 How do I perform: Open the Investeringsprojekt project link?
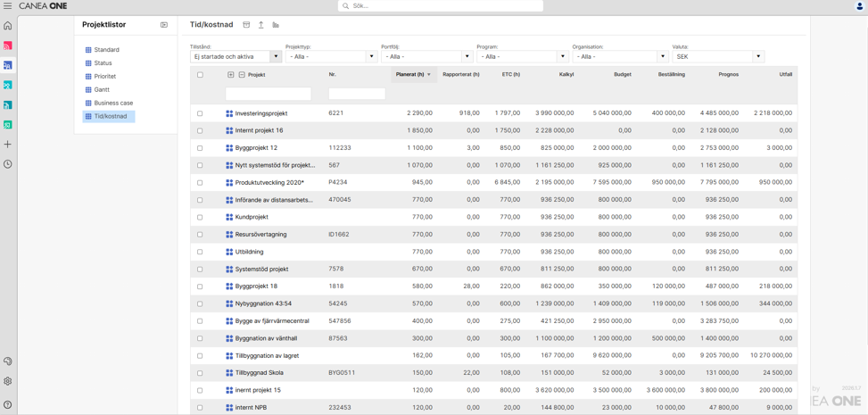pyautogui.click(x=261, y=113)
